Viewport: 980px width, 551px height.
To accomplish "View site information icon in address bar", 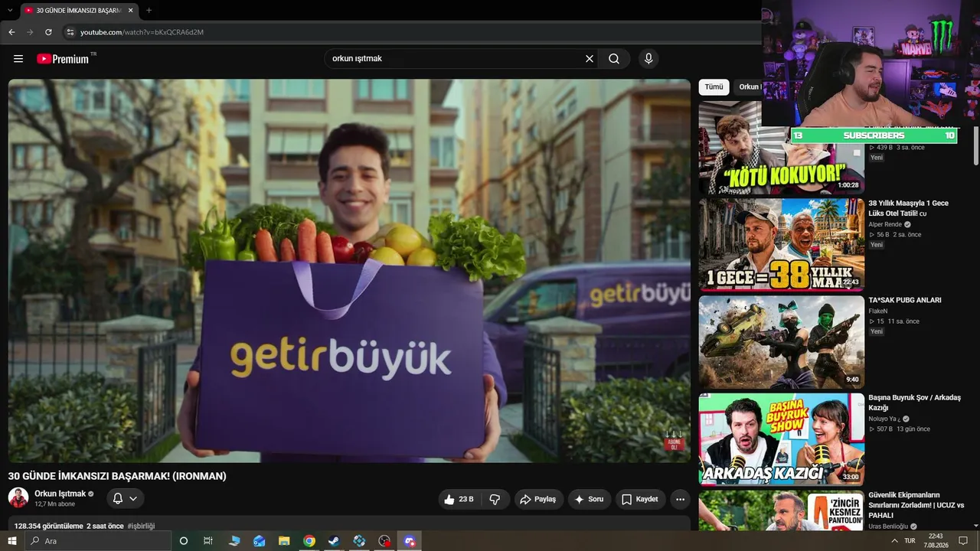I will coord(70,32).
